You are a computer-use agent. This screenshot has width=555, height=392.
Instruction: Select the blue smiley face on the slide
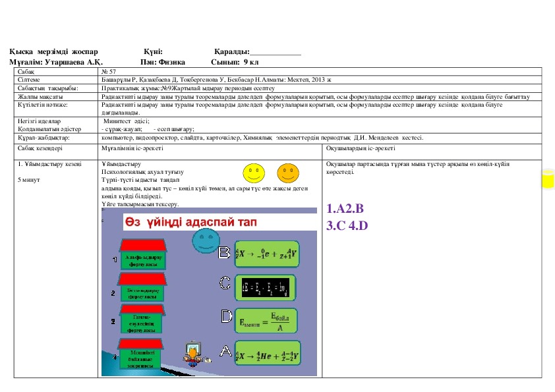pos(206,240)
